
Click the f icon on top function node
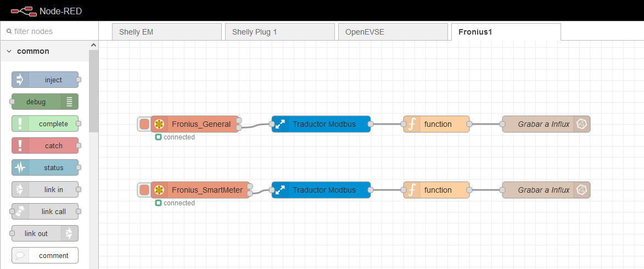[x=412, y=124]
